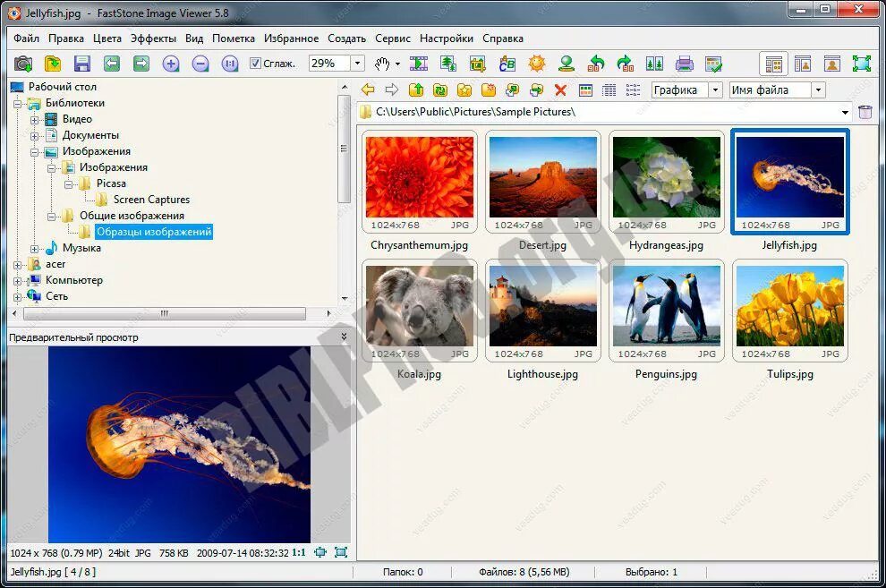
Task: Open favorites folder with star icon
Action: [464, 89]
